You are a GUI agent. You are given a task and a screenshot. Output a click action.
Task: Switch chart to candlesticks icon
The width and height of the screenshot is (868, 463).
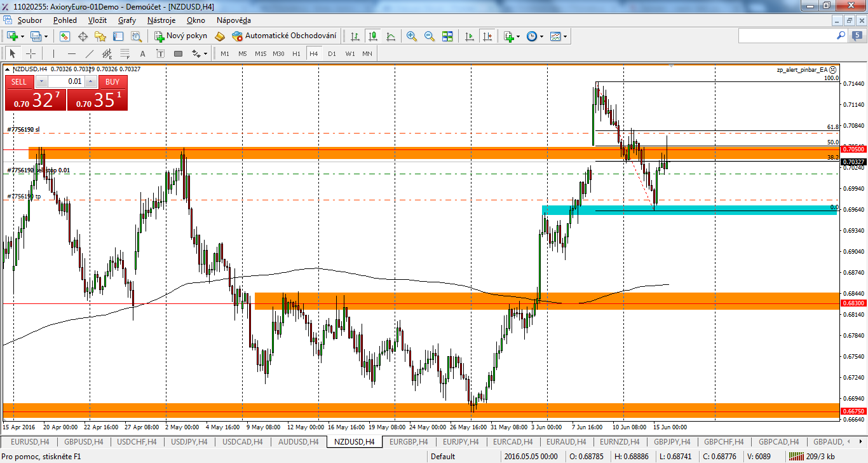click(x=373, y=36)
